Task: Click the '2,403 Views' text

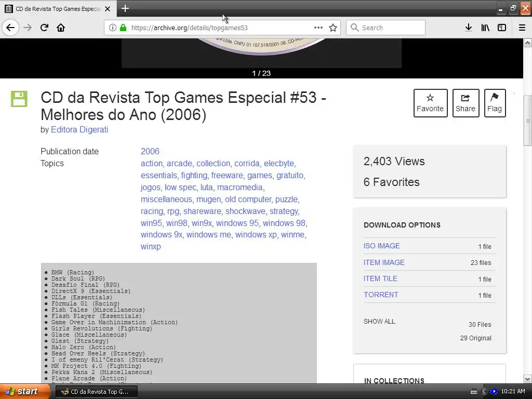Action: point(394,162)
